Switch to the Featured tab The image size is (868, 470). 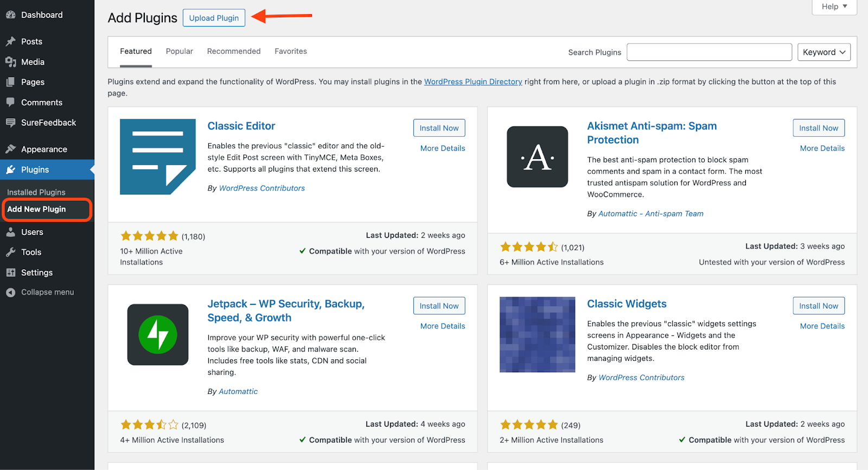[x=136, y=51]
